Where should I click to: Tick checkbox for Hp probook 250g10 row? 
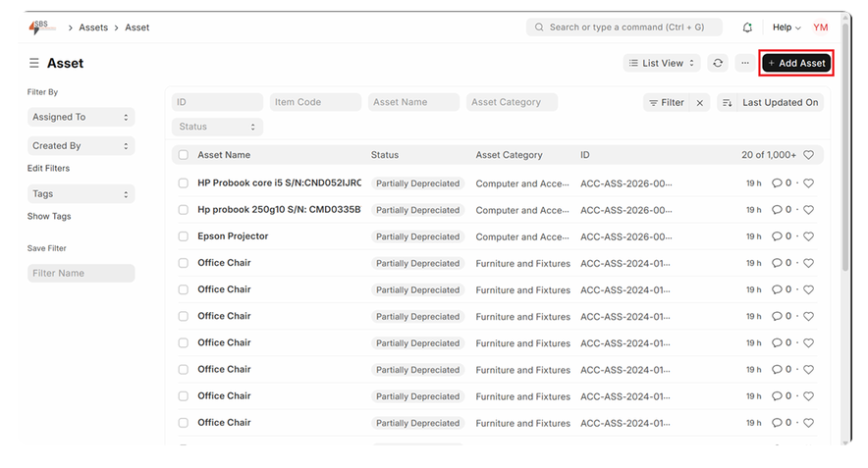(x=184, y=210)
